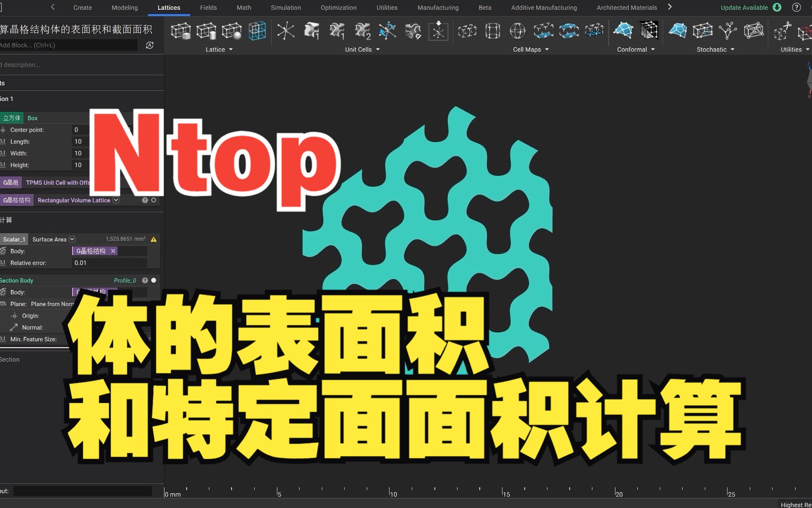The image size is (812, 508).
Task: Switch to the Create tab
Action: tap(83, 8)
